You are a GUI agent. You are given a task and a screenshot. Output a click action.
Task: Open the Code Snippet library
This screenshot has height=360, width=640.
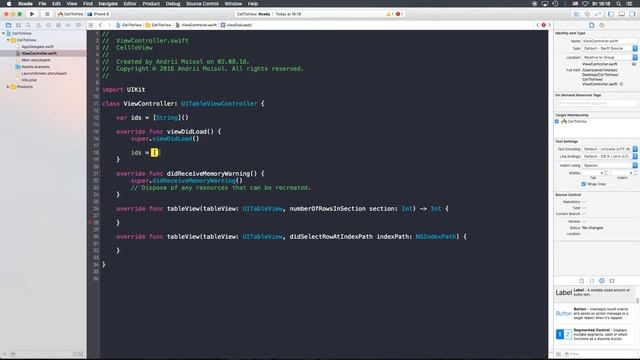pos(592,281)
